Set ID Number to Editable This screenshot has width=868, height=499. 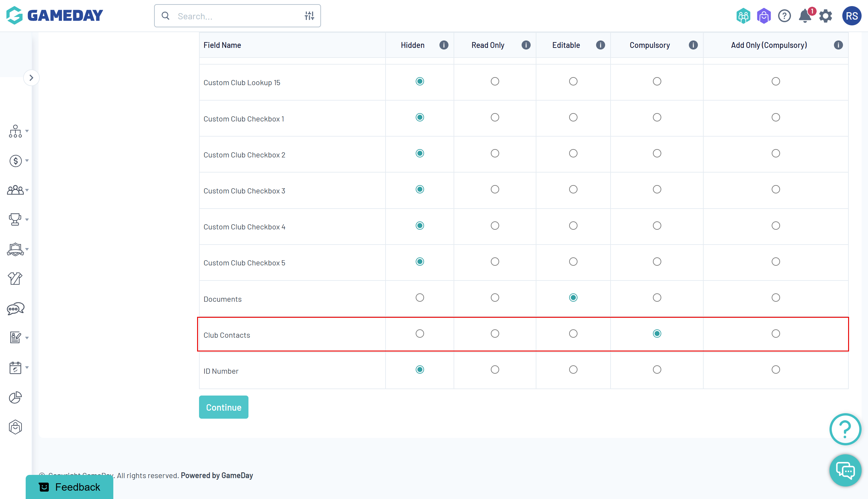pyautogui.click(x=573, y=370)
